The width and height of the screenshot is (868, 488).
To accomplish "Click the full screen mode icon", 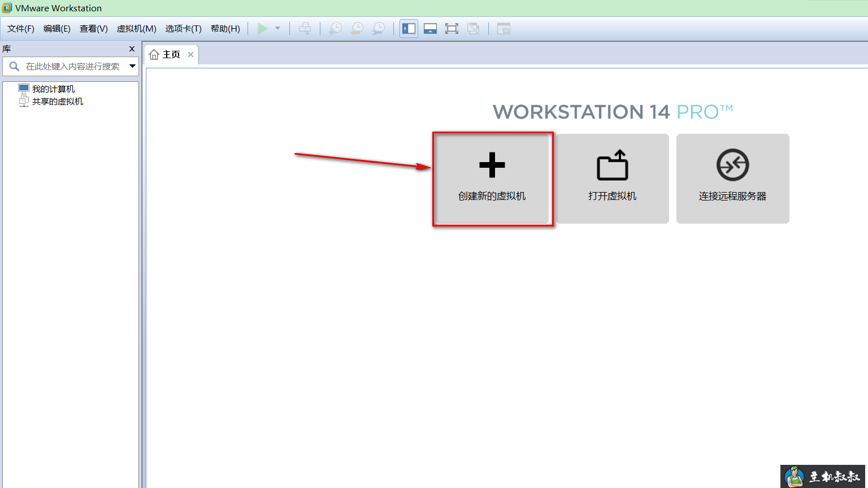I will click(x=452, y=28).
